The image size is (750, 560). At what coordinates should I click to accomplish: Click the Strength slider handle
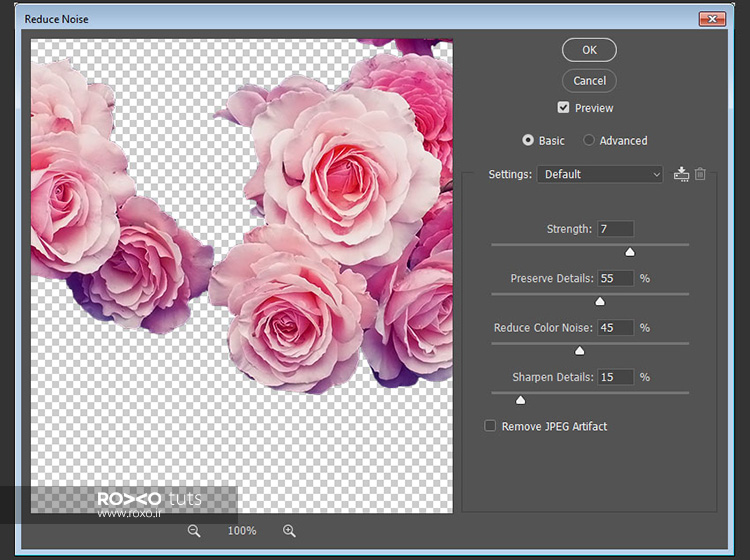coord(630,252)
